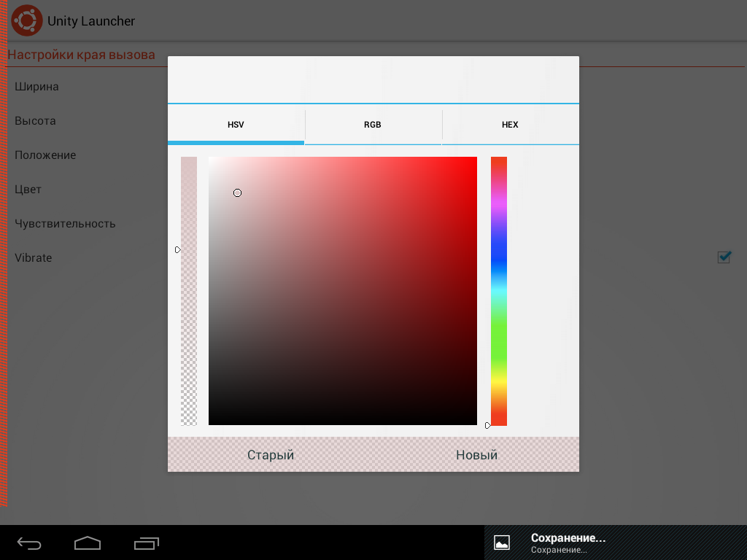The image size is (747, 560).
Task: Click the Unity Launcher title text
Action: click(91, 21)
